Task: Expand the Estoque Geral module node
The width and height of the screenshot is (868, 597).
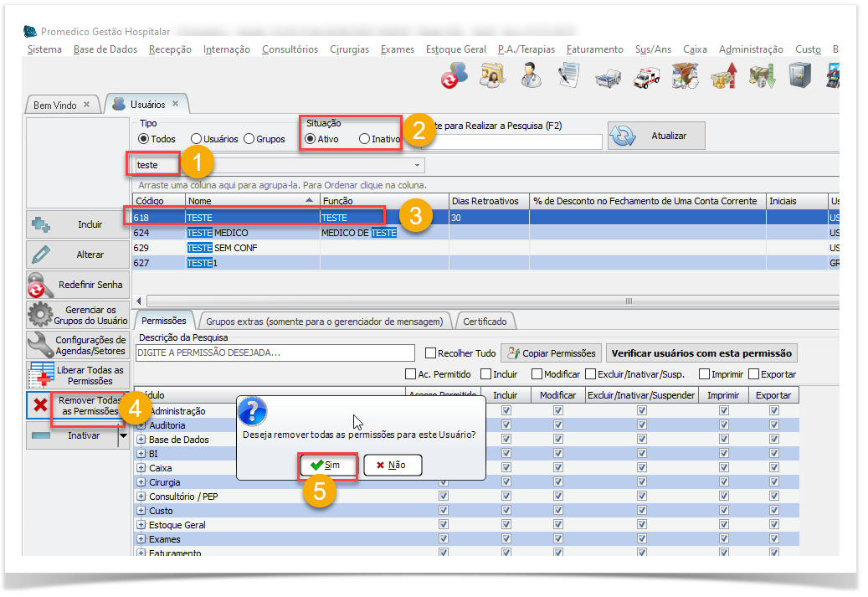Action: (141, 525)
